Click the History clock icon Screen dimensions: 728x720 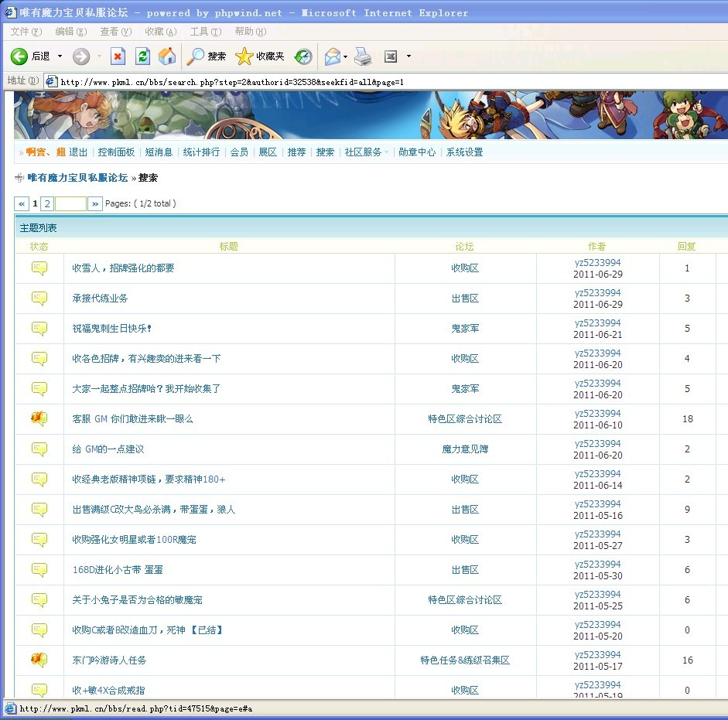[303, 56]
